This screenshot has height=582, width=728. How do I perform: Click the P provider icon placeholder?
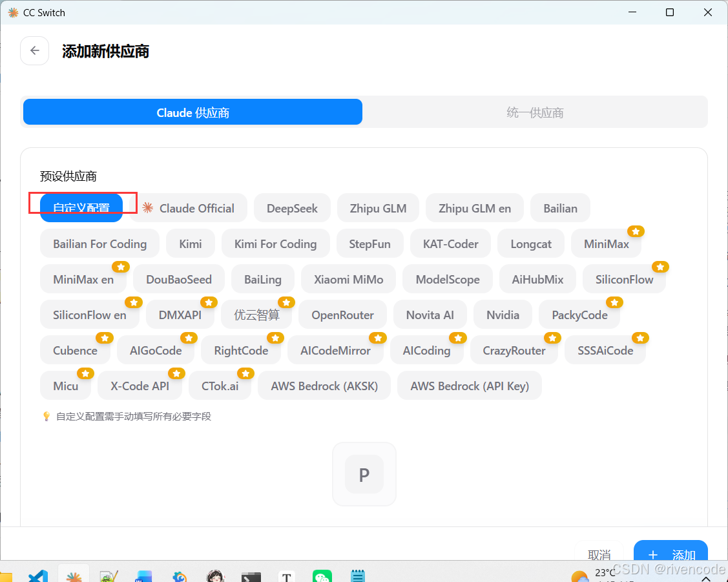point(364,474)
